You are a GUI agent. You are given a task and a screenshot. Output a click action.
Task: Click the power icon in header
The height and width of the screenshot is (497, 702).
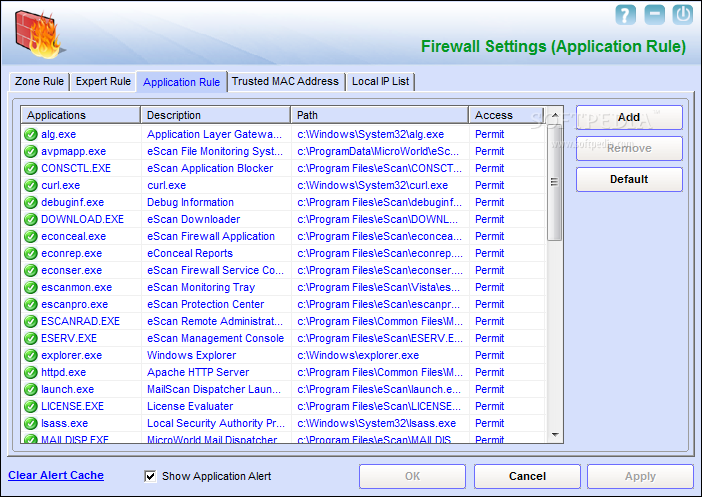683,15
